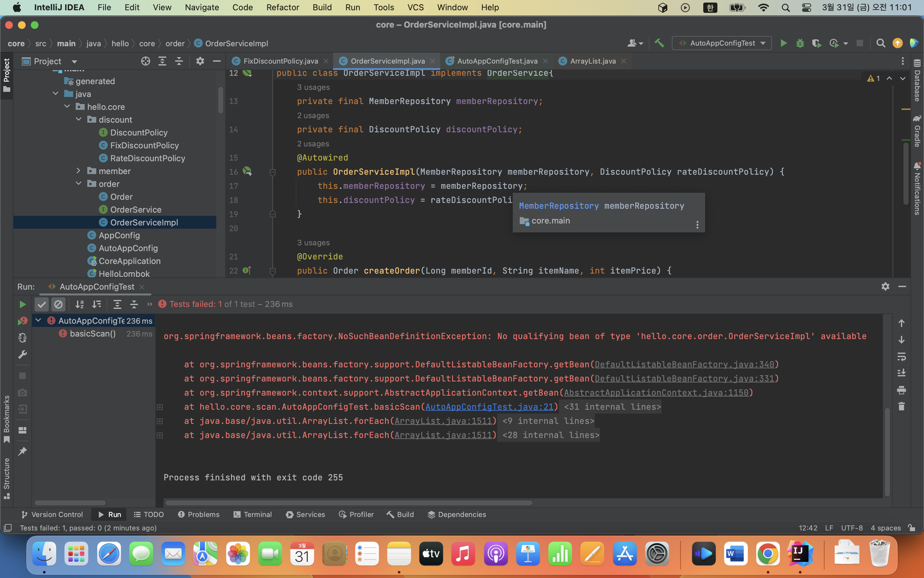Toggle the file read-only lock icon in status bar
The width and height of the screenshot is (924, 578).
click(x=912, y=528)
